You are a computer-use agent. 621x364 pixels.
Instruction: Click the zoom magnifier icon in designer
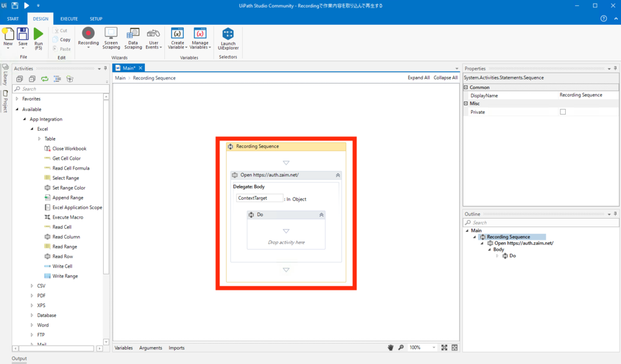401,348
